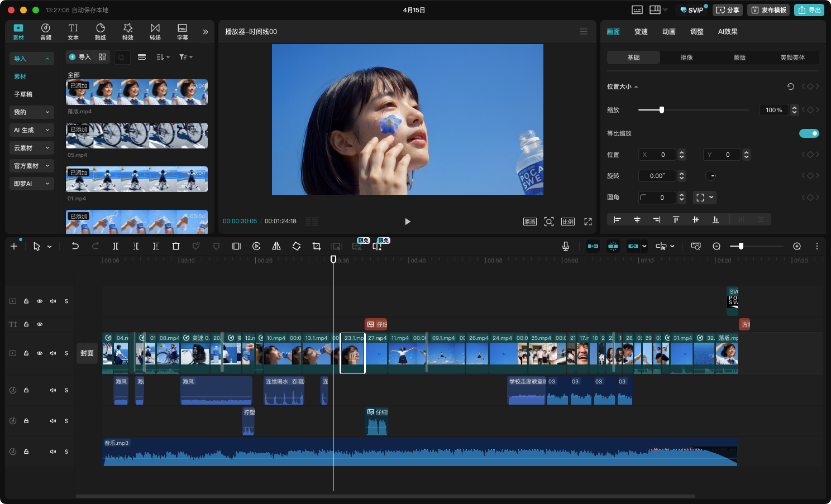Click the microphone voiceover record icon
The image size is (831, 504).
(x=566, y=246)
